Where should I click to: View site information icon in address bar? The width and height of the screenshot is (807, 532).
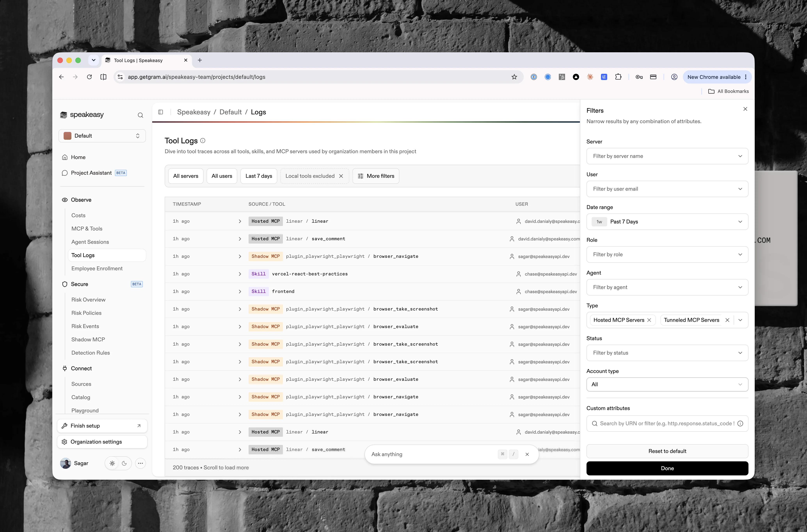pyautogui.click(x=120, y=77)
